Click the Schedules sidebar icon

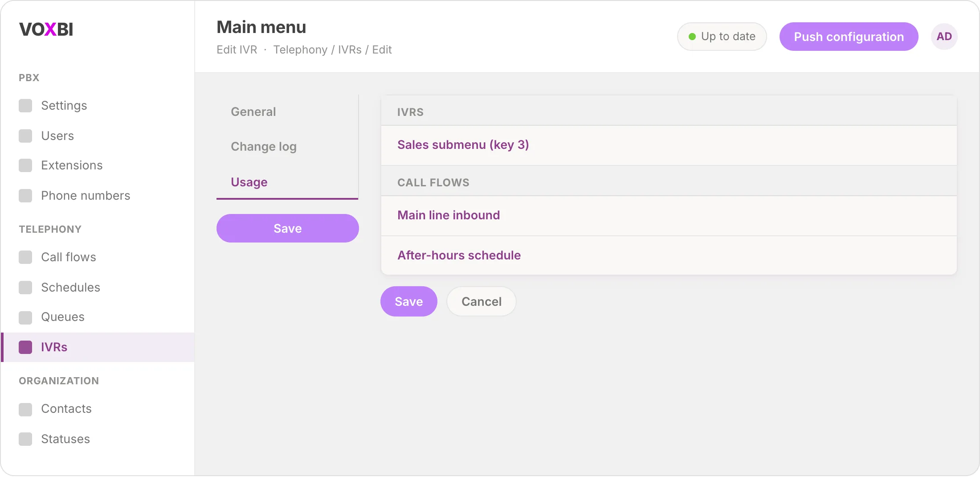point(25,288)
